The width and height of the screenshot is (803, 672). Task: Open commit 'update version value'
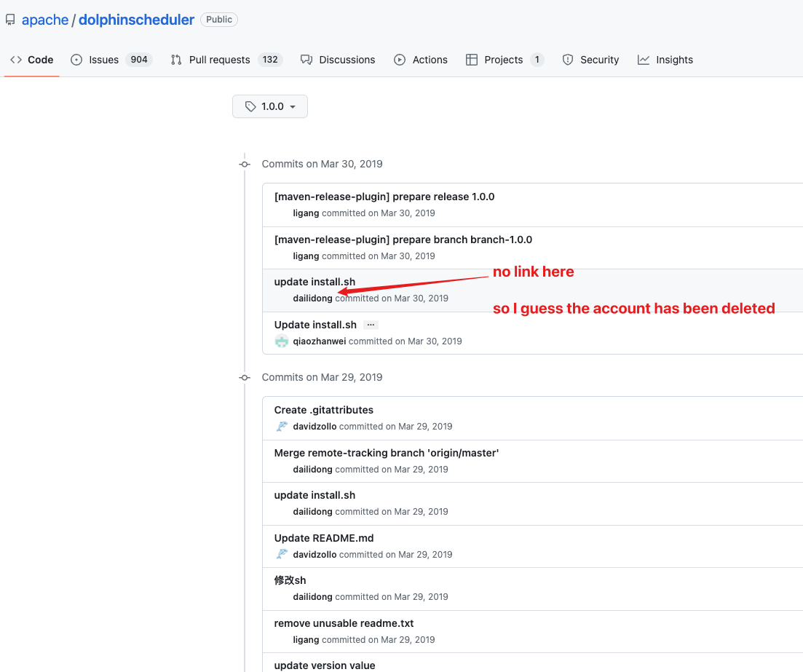[325, 665]
